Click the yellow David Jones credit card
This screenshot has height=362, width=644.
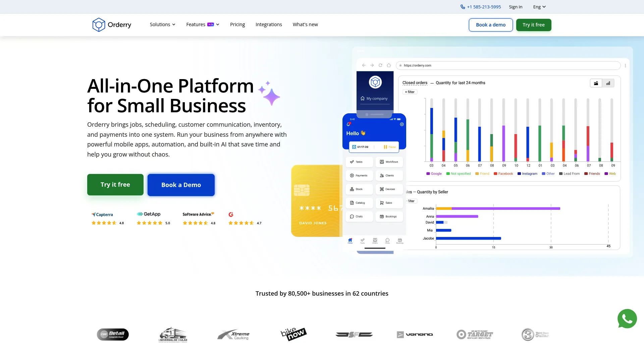[x=317, y=201]
